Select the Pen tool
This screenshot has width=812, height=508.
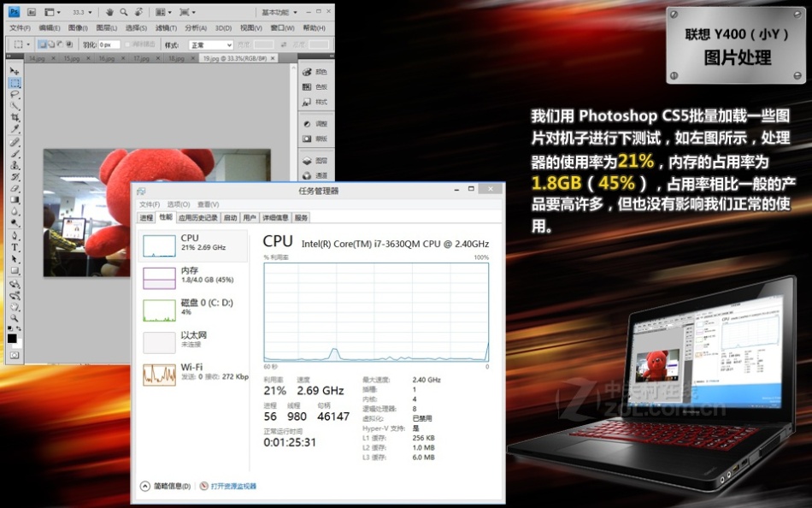(x=15, y=236)
